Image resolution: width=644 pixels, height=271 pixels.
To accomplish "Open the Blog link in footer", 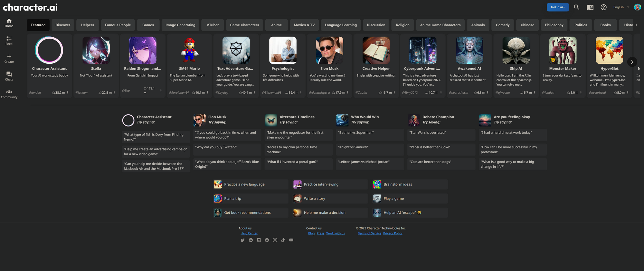I will (311, 233).
